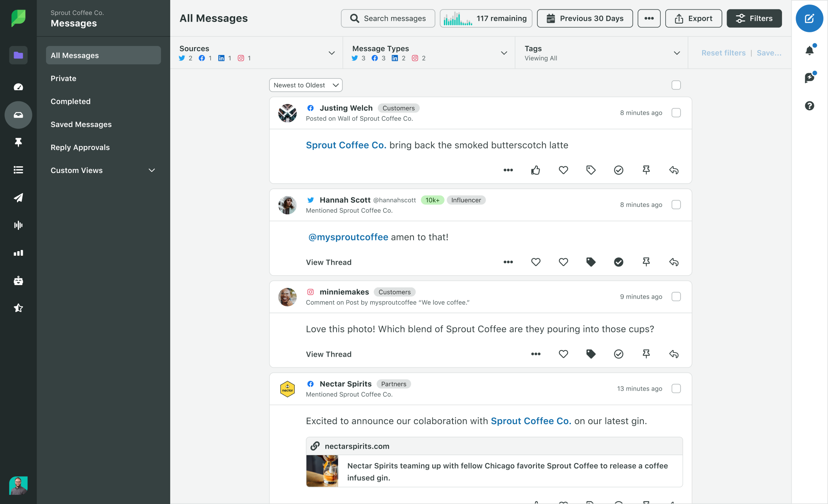This screenshot has width=828, height=504.
Task: Click the speech bubble feedback icon
Action: [810, 77]
